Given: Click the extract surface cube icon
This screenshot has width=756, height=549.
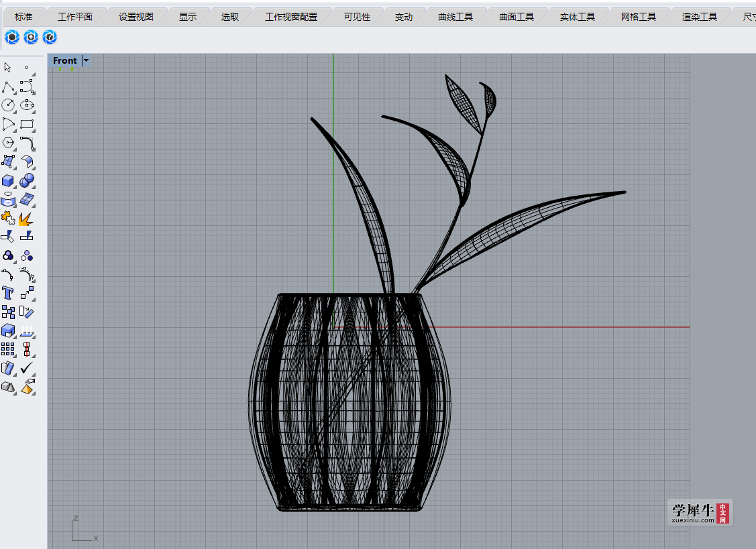Looking at the screenshot, I should coord(8,330).
